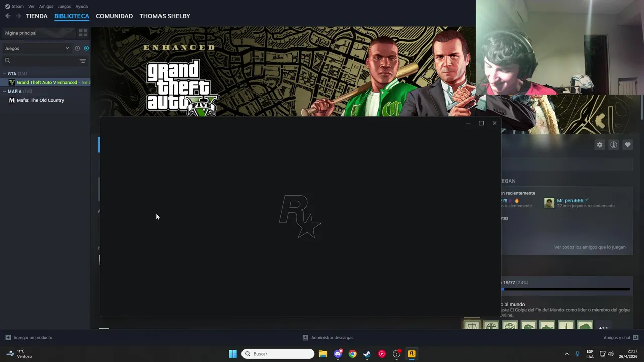
Task: Click the Agregar un producto plus icon
Action: pyautogui.click(x=8, y=337)
